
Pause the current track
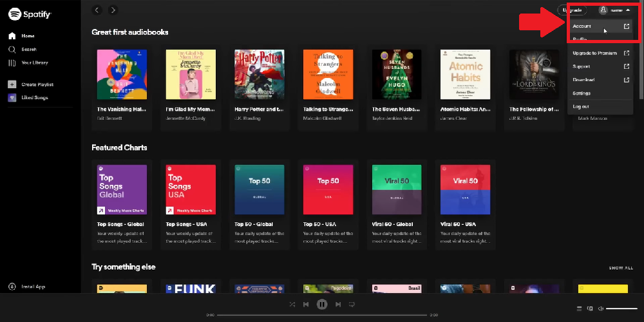point(322,304)
